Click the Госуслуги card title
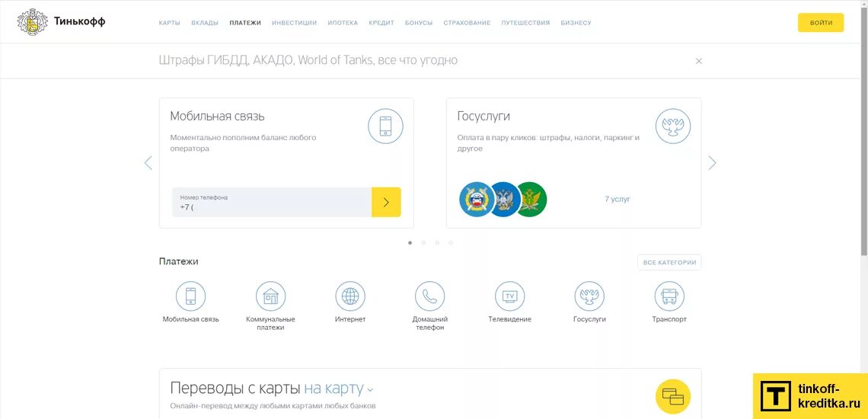Screen dimensions: 868x419 click(483, 117)
